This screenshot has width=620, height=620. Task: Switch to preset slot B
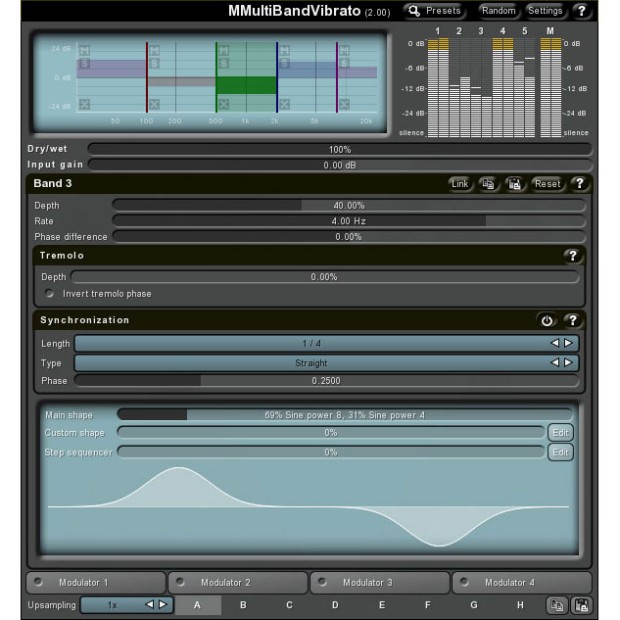pyautogui.click(x=243, y=605)
